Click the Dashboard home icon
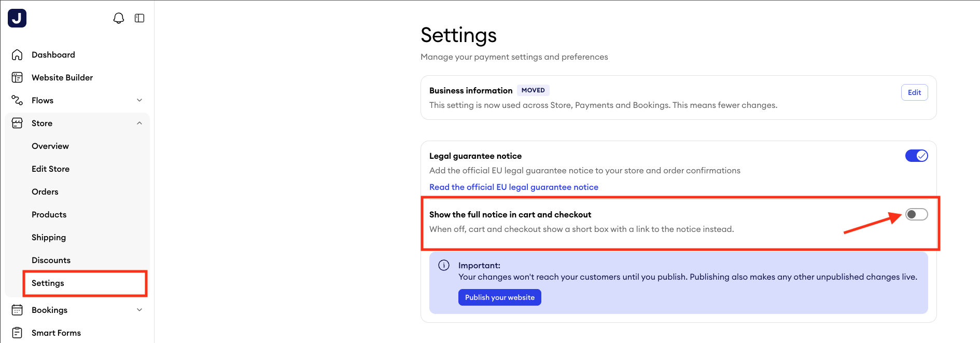The image size is (980, 343). (x=17, y=54)
